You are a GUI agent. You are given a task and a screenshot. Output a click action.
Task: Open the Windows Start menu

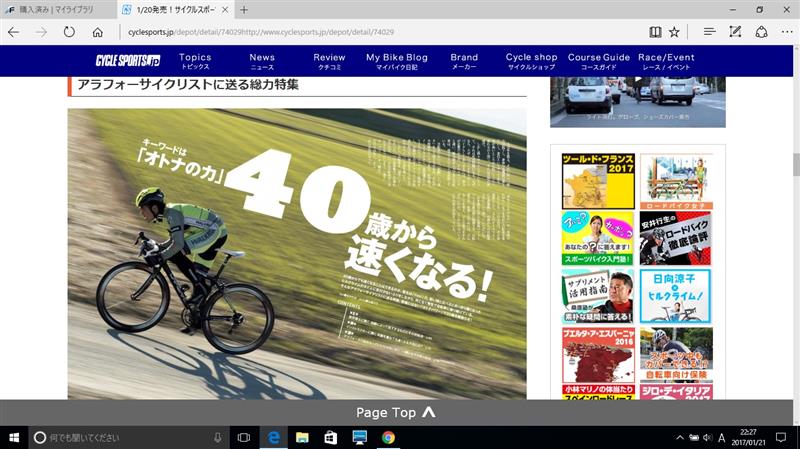click(x=14, y=437)
